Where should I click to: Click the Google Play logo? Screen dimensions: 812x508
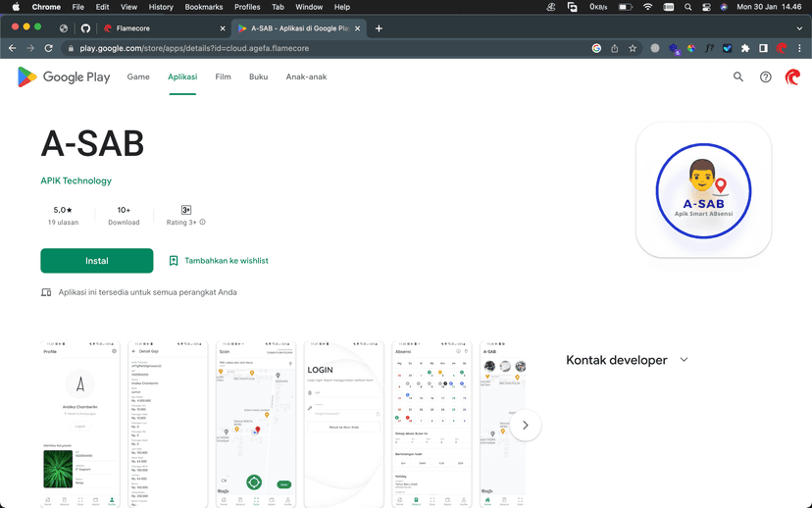pyautogui.click(x=64, y=76)
